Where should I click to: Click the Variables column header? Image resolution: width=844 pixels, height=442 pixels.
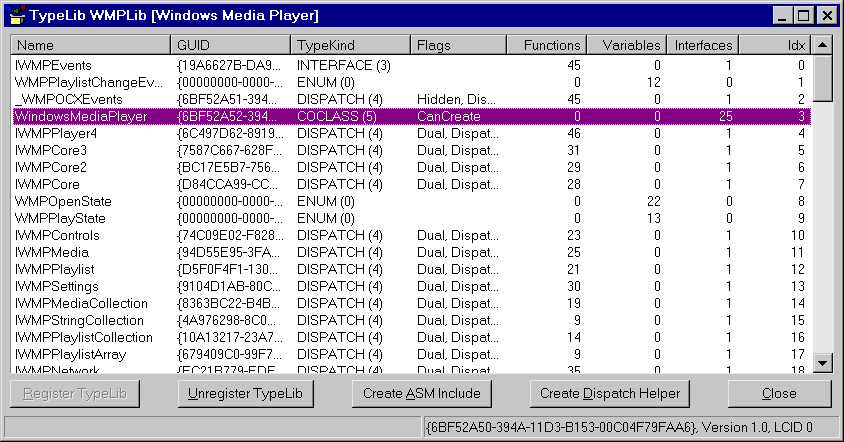(627, 45)
